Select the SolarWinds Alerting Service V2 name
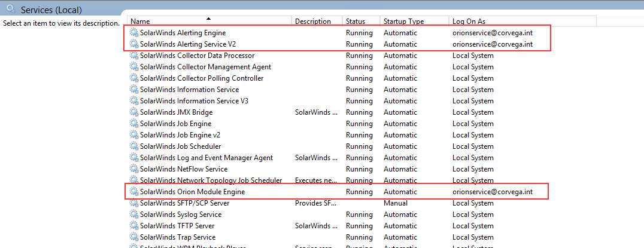Image resolution: width=644 pixels, height=248 pixels. [188, 44]
